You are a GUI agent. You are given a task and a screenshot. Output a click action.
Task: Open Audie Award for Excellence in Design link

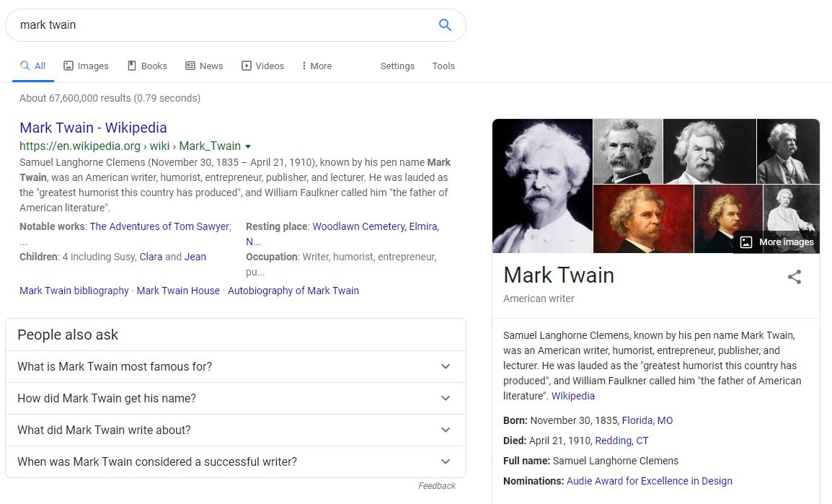click(650, 481)
